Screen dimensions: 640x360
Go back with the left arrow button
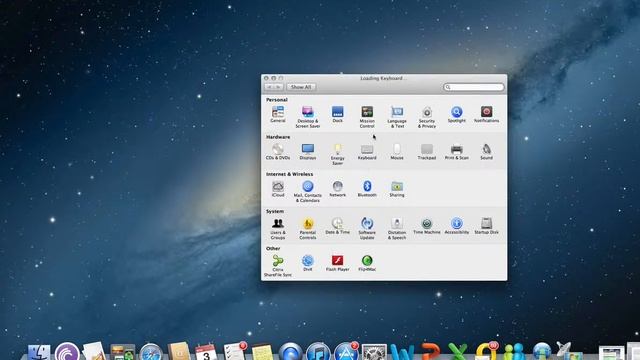[269, 87]
